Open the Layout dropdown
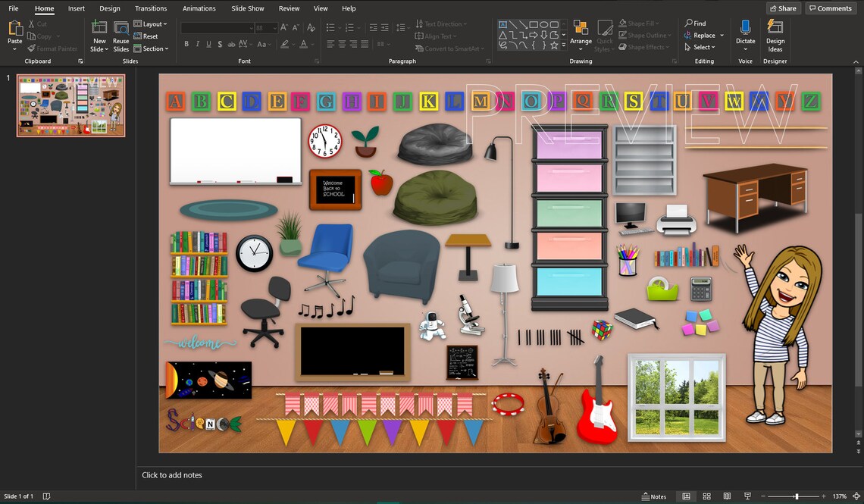Image resolution: width=864 pixels, height=504 pixels. click(x=151, y=23)
